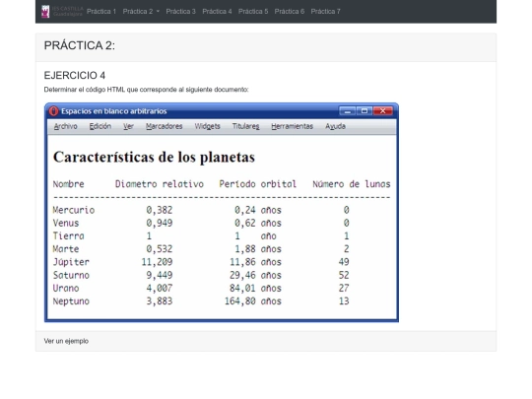Click the 'Diametro relativo' column header
This screenshot has height=399, width=532.
click(160, 184)
